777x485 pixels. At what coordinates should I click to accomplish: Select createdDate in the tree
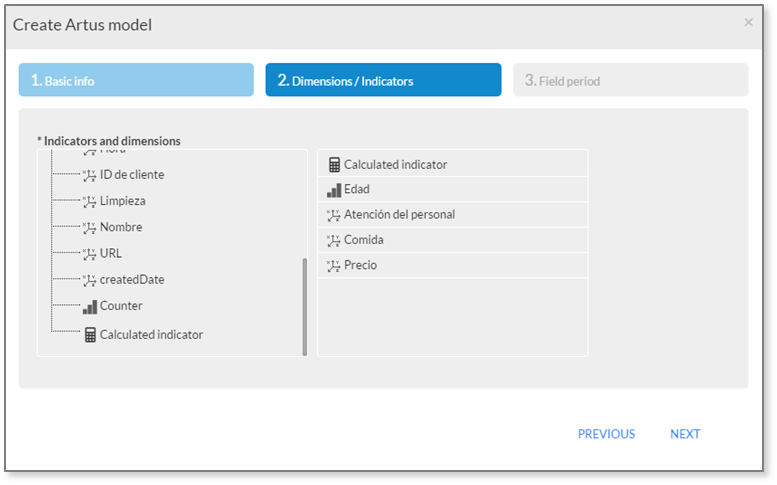(132, 280)
